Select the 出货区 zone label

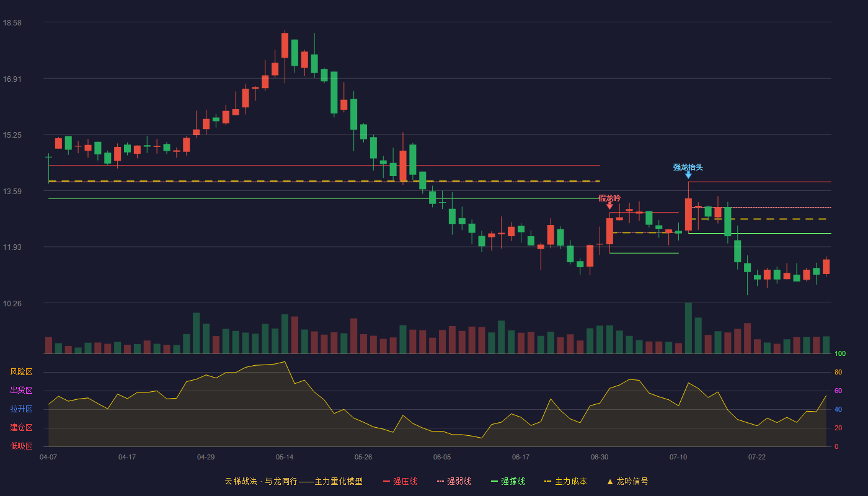[21, 391]
